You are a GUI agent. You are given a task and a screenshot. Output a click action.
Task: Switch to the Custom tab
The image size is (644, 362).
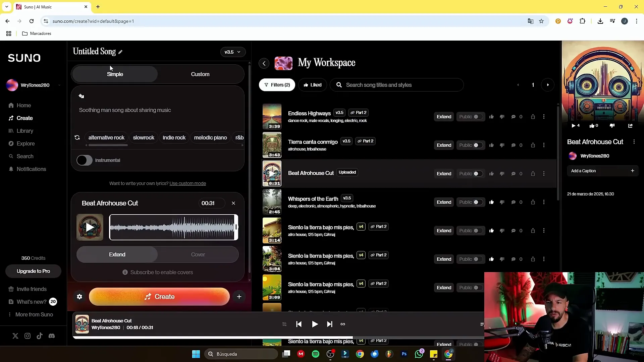coord(200,74)
